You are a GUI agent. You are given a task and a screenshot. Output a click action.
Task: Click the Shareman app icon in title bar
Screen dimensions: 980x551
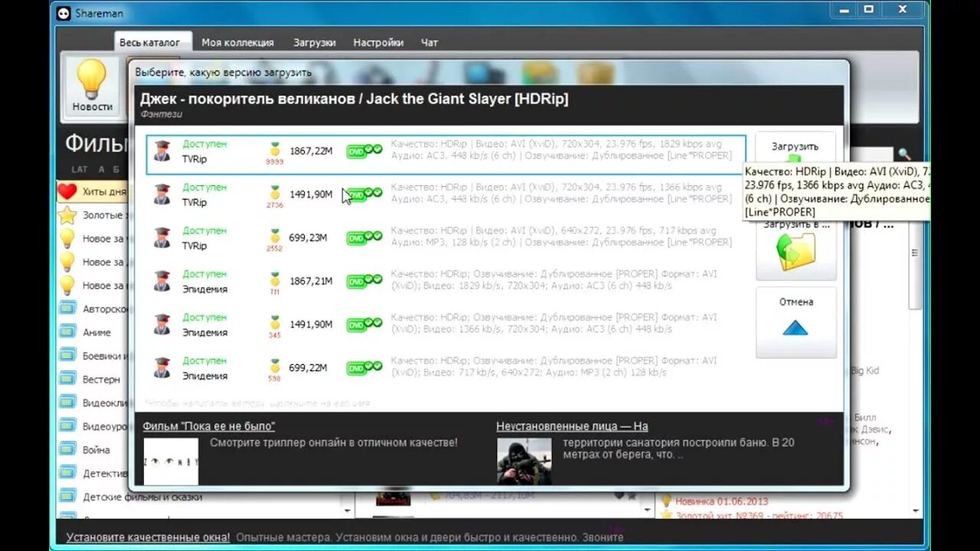(64, 13)
